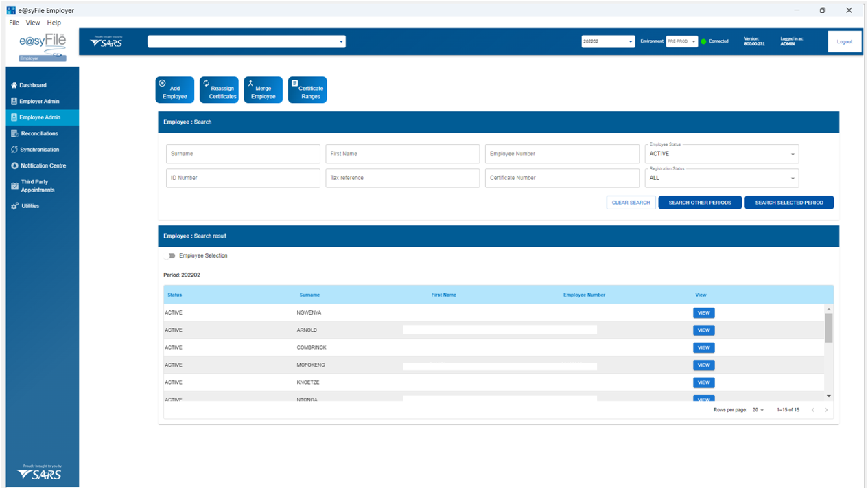Open the Help menu
Screen dimensions: 868x491
point(54,23)
